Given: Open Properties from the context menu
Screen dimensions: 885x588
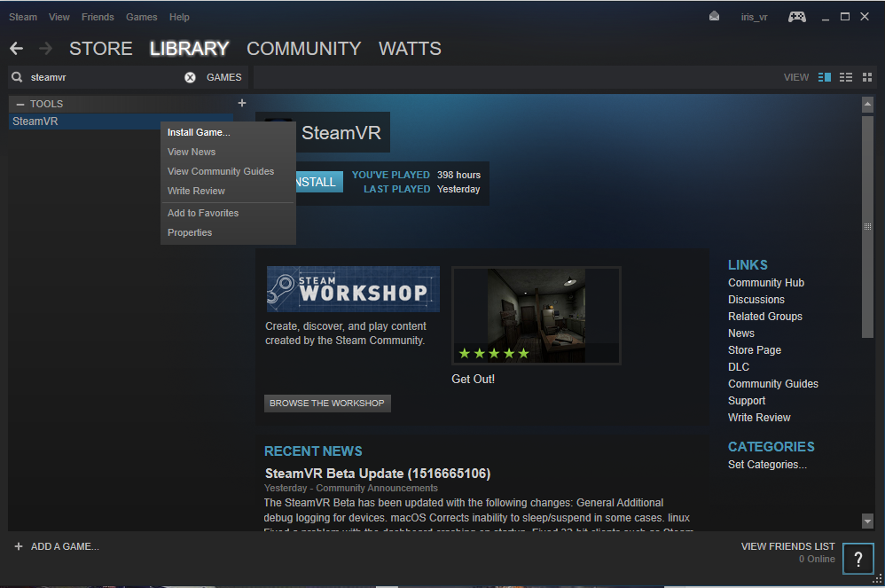Looking at the screenshot, I should [x=190, y=232].
